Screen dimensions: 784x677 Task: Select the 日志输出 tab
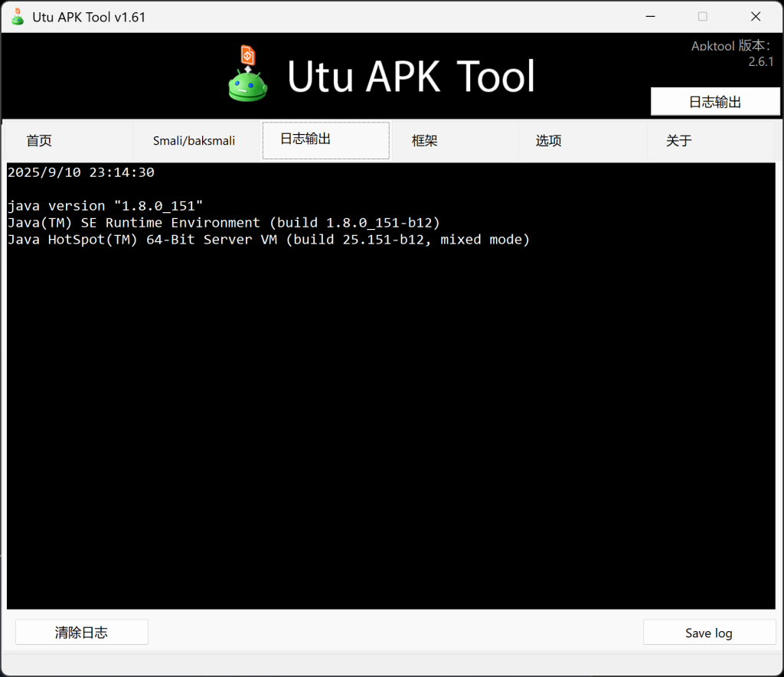pyautogui.click(x=326, y=140)
